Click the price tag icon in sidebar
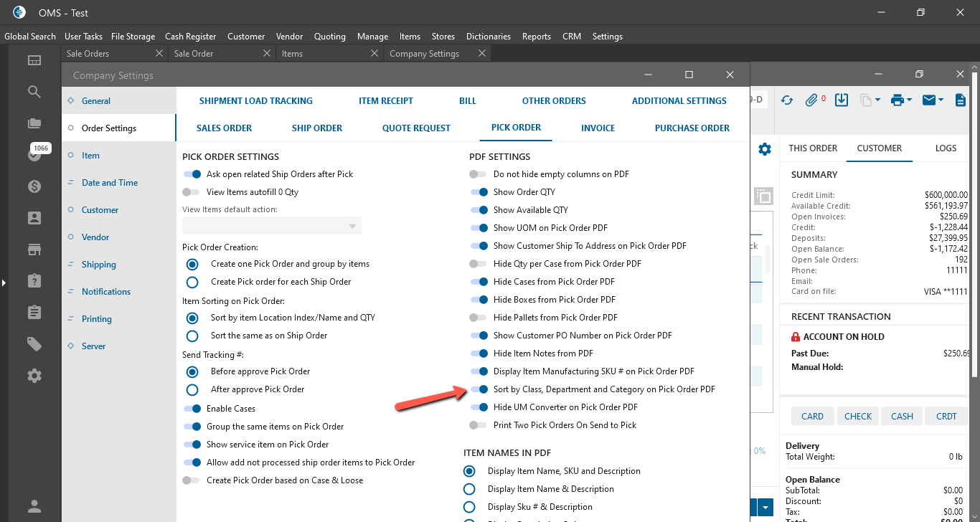This screenshot has height=522, width=980. pos(34,345)
